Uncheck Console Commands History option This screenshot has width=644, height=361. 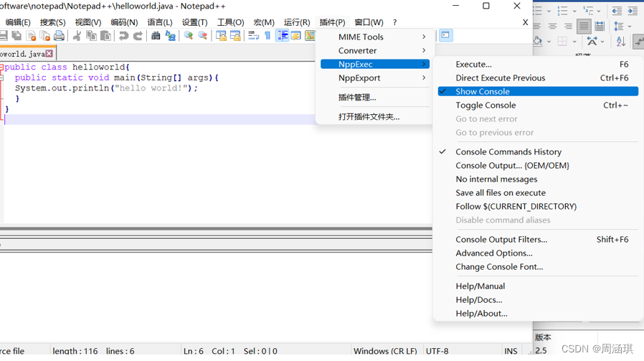point(538,151)
